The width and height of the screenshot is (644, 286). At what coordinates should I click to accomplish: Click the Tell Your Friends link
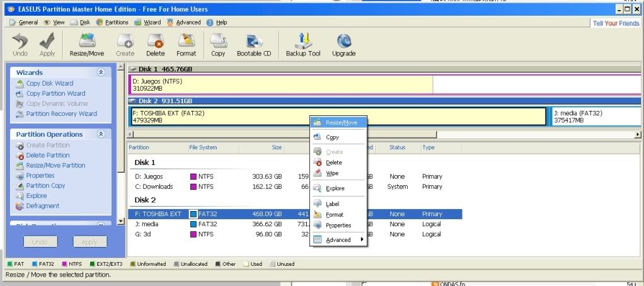click(x=616, y=23)
